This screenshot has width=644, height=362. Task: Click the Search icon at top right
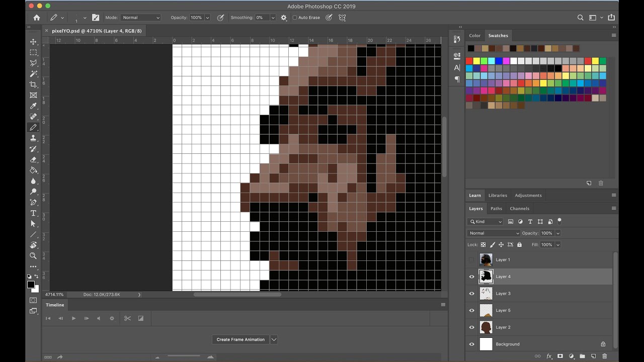coord(580,18)
